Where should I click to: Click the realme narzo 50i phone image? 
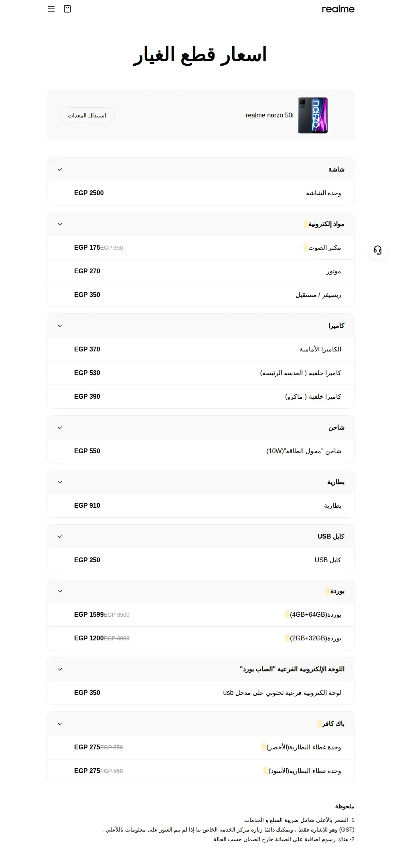pos(313,115)
